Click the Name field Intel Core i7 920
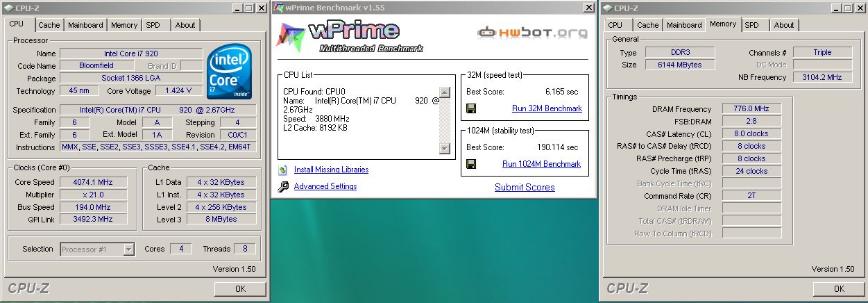 click(x=131, y=54)
